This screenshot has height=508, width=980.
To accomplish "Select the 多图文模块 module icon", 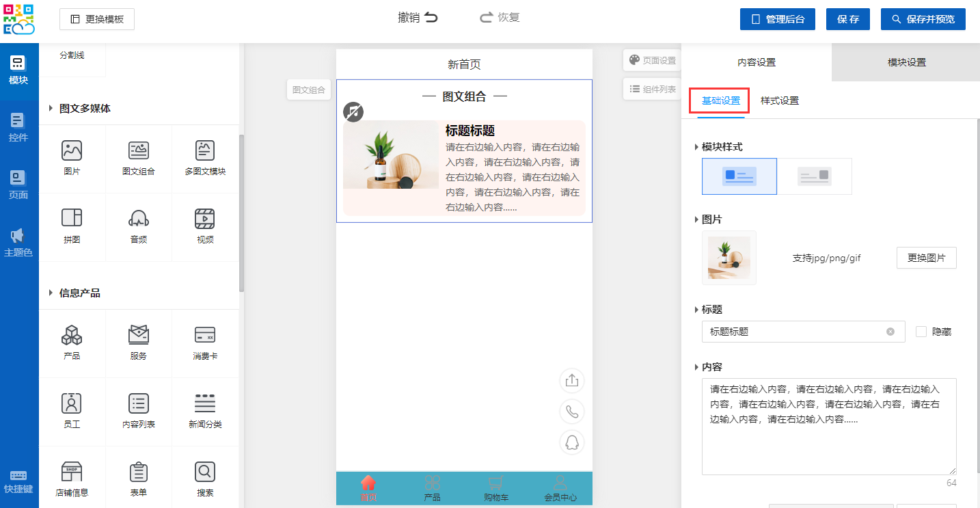I will pyautogui.click(x=205, y=157).
